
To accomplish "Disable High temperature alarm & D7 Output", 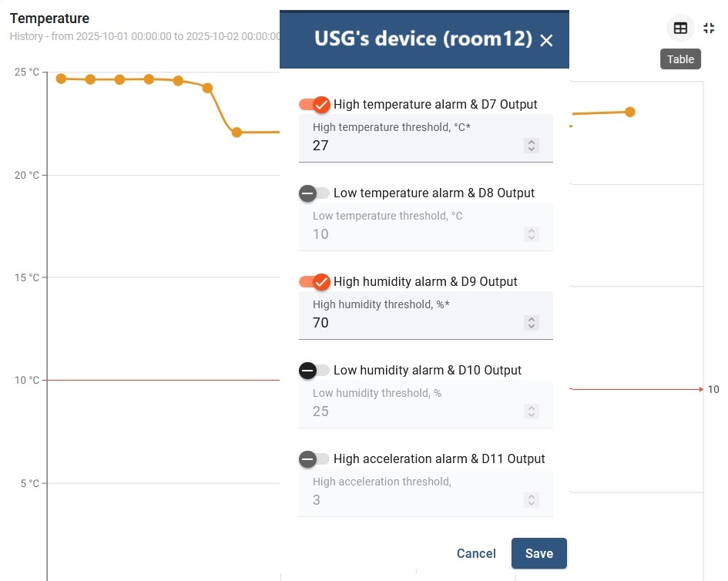I will click(314, 104).
